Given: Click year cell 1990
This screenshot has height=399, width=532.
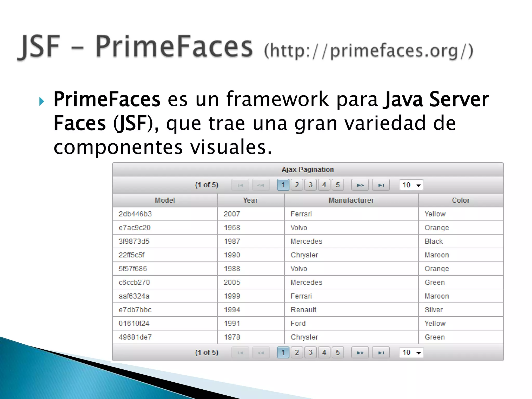Looking at the screenshot, I should tap(251, 255).
